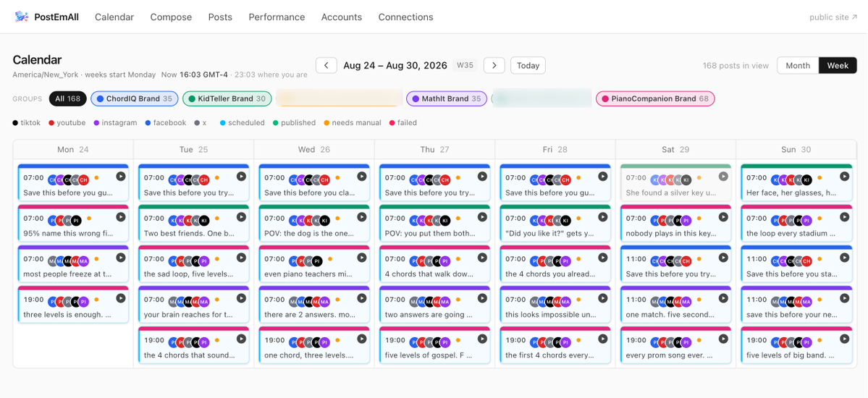
Task: Play the 'nobody plays in this key...' post
Action: point(723,217)
